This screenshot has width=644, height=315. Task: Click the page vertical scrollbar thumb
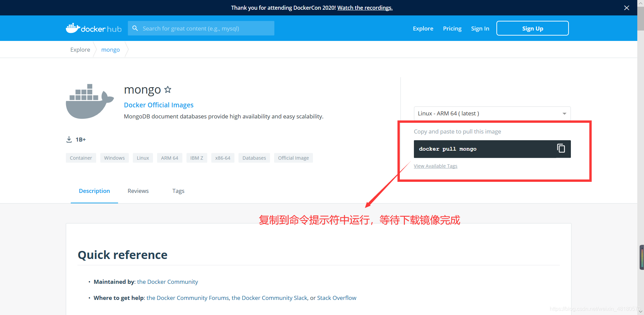tap(641, 18)
